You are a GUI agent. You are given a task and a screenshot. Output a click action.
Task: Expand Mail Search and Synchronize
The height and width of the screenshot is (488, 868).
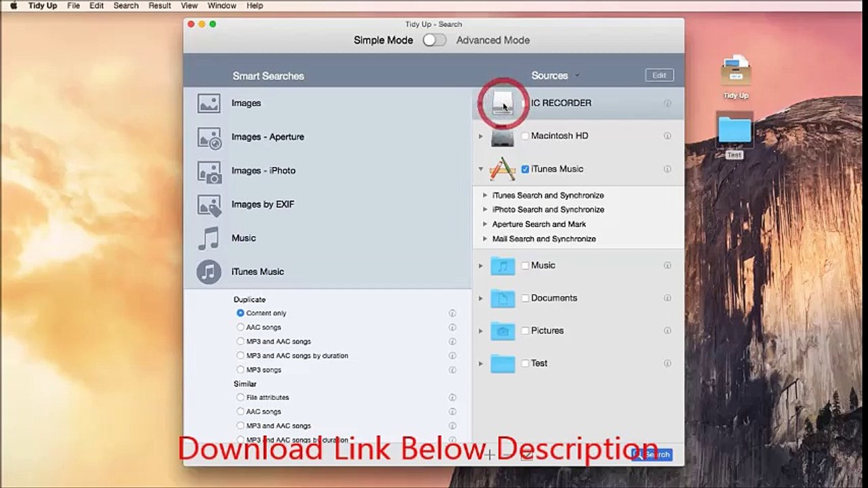[485, 239]
